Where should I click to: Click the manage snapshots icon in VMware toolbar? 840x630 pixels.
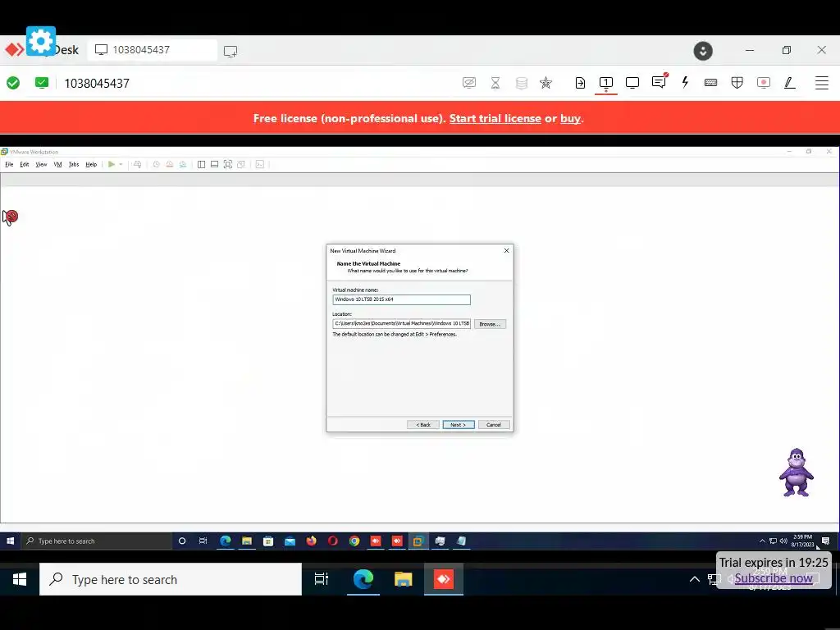183,164
